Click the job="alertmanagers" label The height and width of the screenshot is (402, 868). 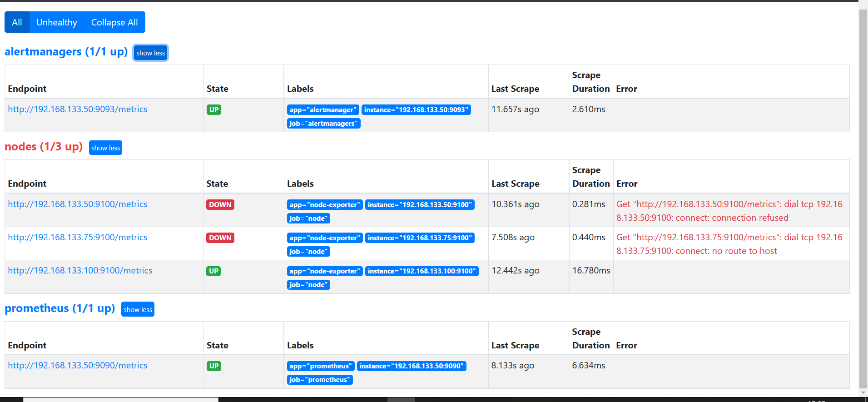click(x=324, y=124)
